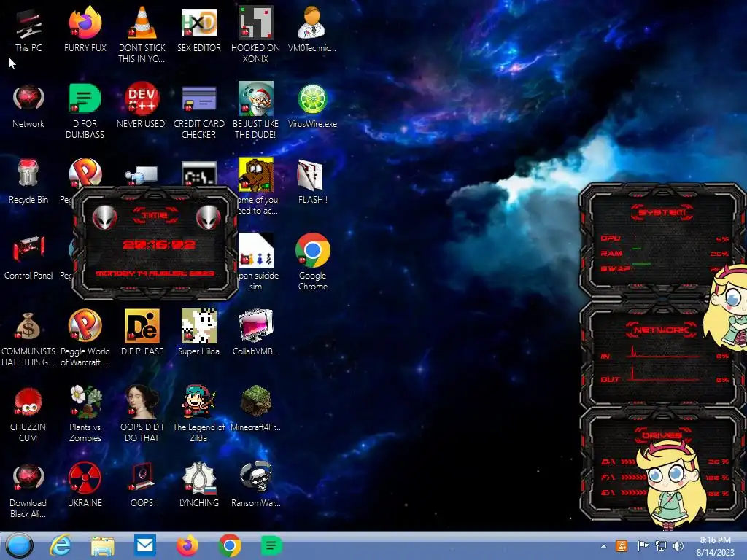Image resolution: width=747 pixels, height=560 pixels.
Task: Click the Java update tray icon
Action: [622, 545]
